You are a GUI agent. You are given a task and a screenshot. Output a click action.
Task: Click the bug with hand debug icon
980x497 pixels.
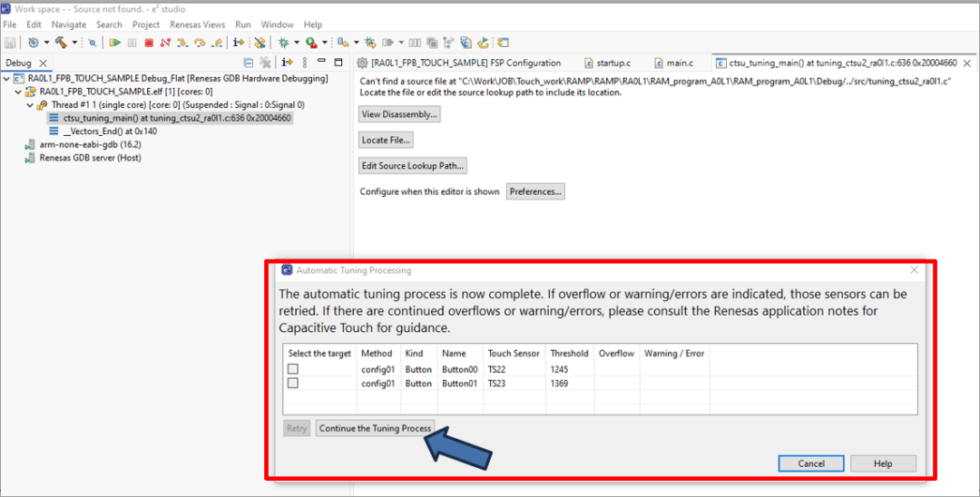[370, 43]
